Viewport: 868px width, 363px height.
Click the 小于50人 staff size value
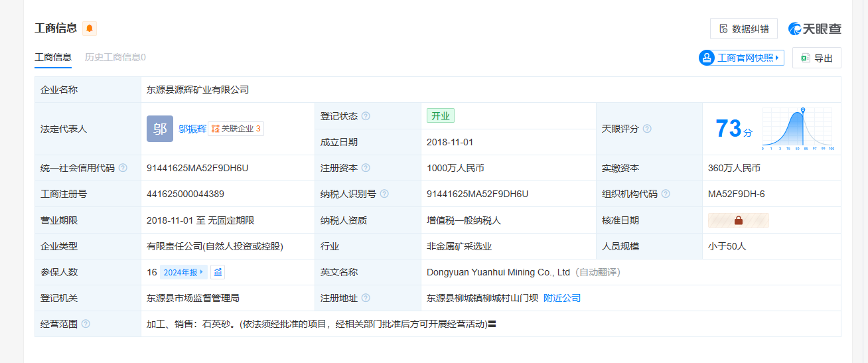point(727,246)
